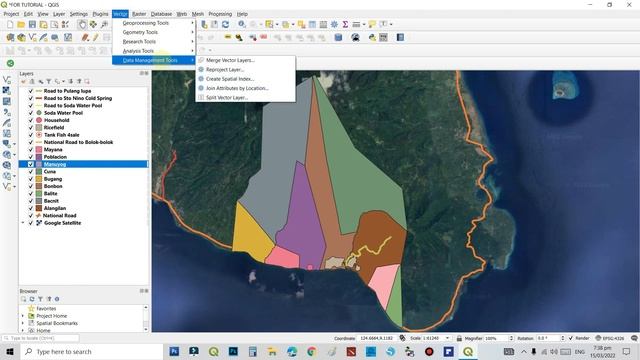
Task: Select the Pan Map hand tool
Action: click(82, 24)
